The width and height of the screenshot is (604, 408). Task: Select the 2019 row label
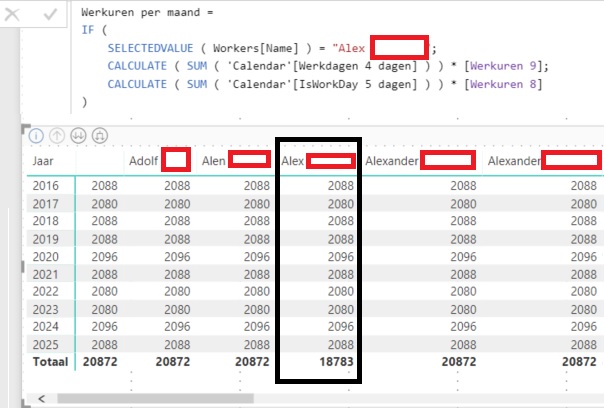click(45, 239)
